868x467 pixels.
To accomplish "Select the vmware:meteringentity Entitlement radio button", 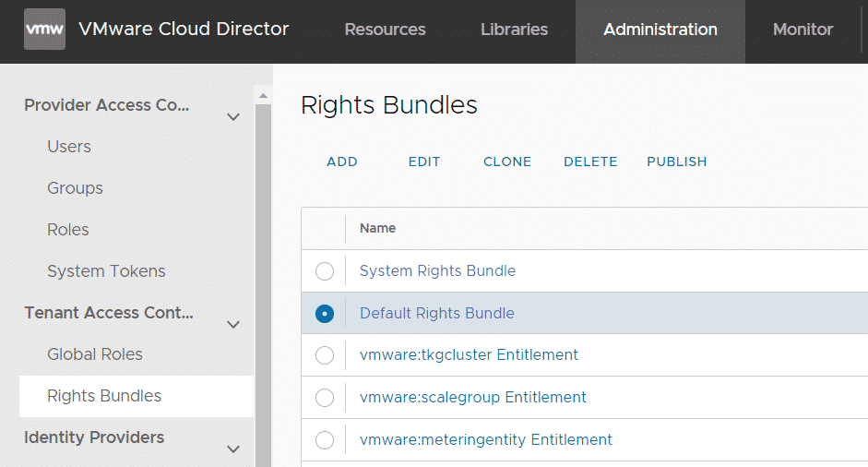I will [x=325, y=440].
